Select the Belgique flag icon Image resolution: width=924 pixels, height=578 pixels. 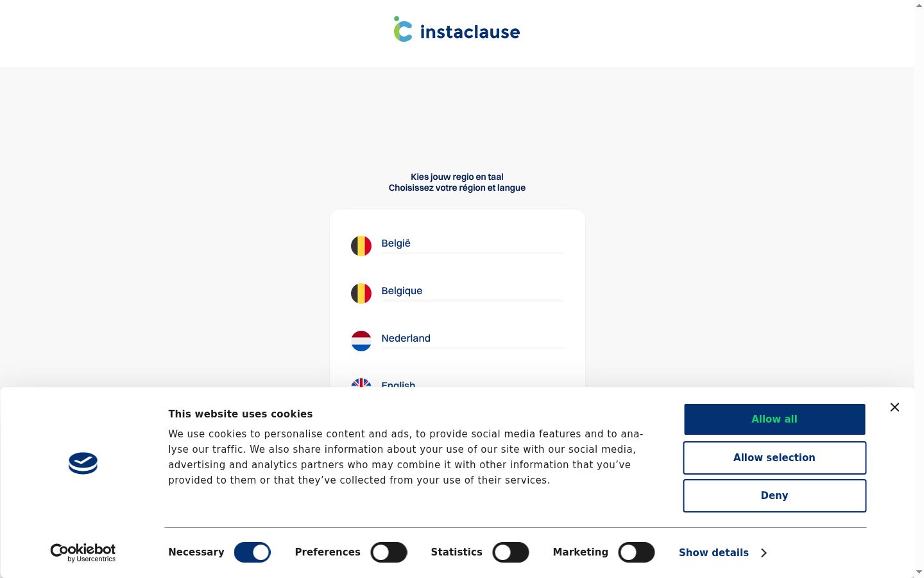point(361,293)
